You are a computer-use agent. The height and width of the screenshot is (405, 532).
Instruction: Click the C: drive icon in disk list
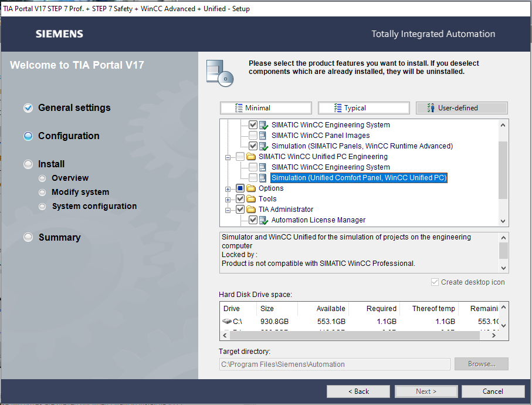point(227,322)
